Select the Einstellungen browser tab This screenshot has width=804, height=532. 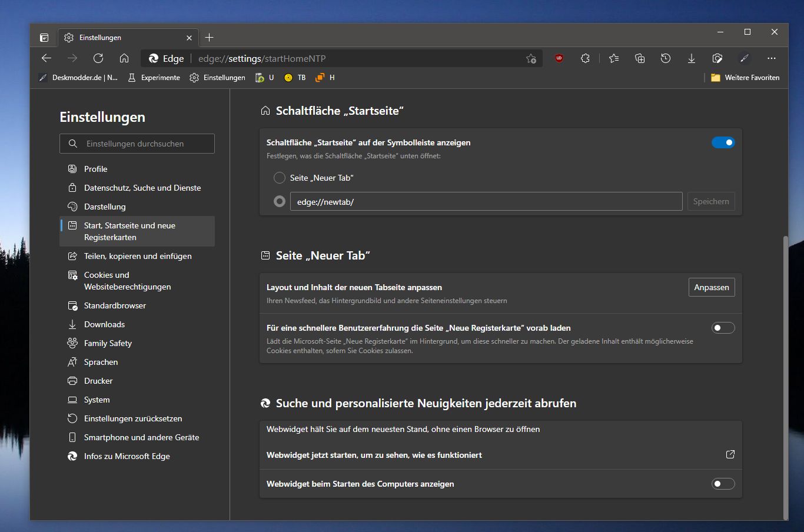click(128, 38)
